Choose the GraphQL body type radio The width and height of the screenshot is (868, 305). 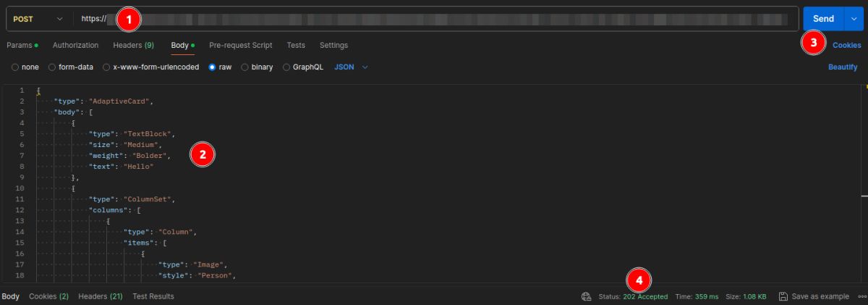286,67
